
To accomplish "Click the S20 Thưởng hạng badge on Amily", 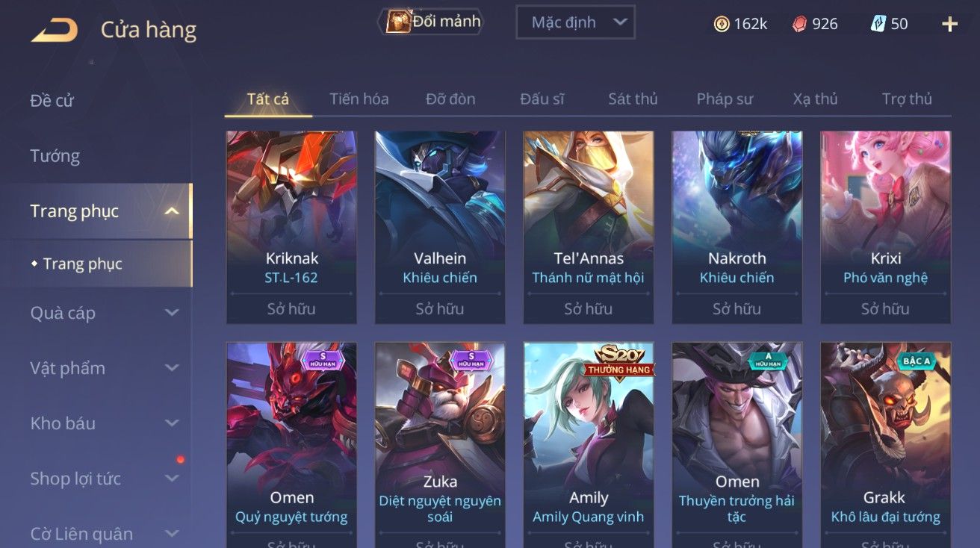I will 619,361.
